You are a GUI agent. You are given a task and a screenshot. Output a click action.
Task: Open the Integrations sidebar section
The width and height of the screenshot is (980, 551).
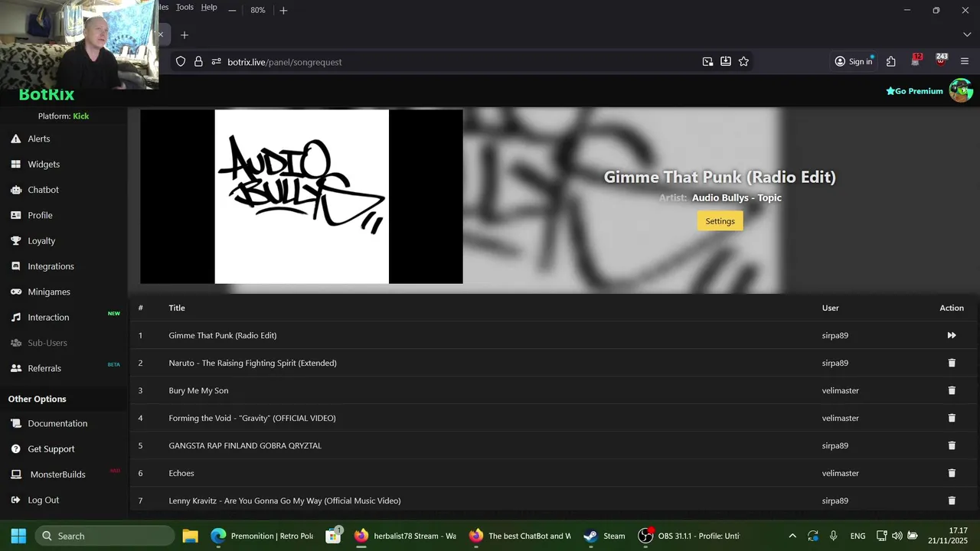[x=51, y=266]
